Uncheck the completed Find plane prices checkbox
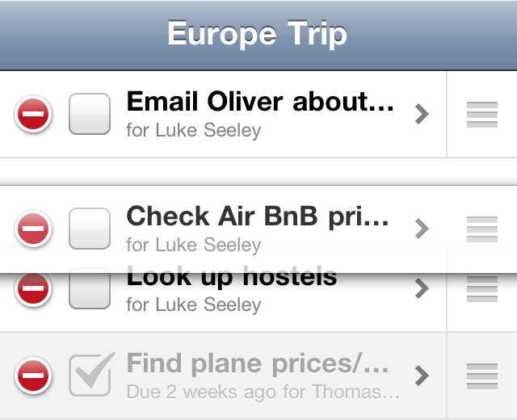The width and height of the screenshot is (517, 420). click(x=91, y=374)
